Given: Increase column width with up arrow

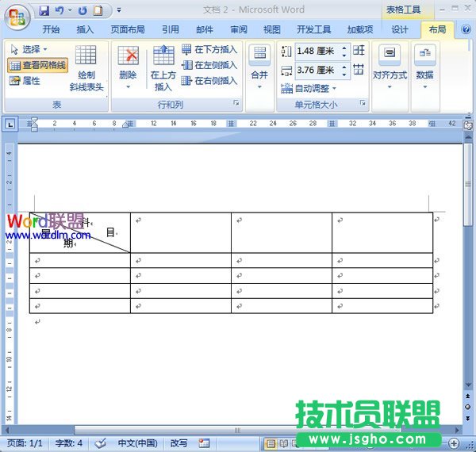Looking at the screenshot, I should point(344,67).
